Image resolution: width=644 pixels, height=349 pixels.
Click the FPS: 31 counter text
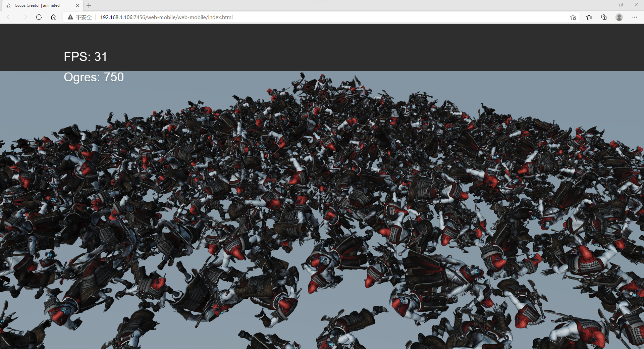pos(86,57)
